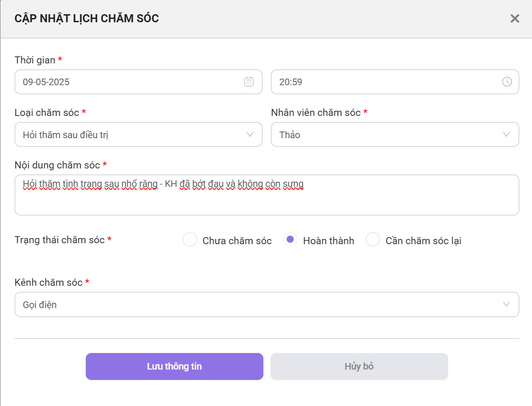Focus the date field showing 09-05-2025
This screenshot has height=406, width=532.
pos(138,82)
